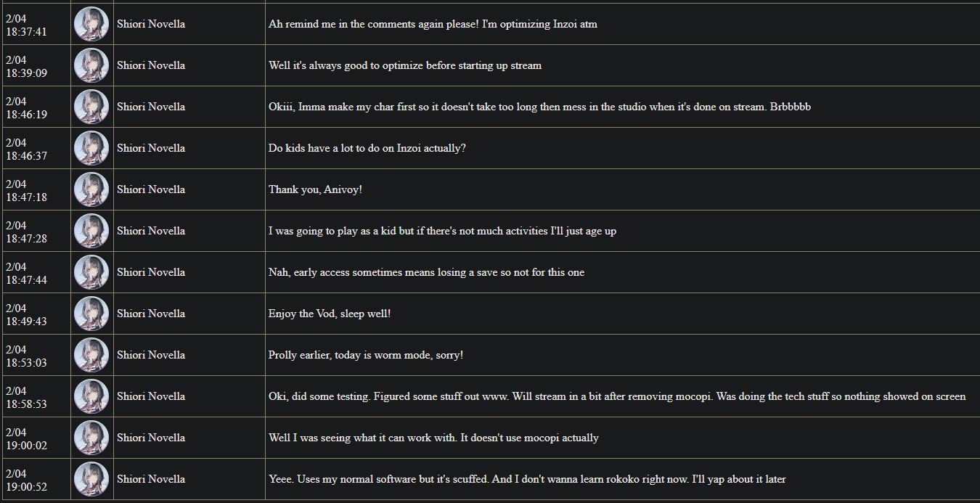The width and height of the screenshot is (980, 503).
Task: Click the 'Okiii, Imma make my char first' message
Action: click(x=539, y=107)
